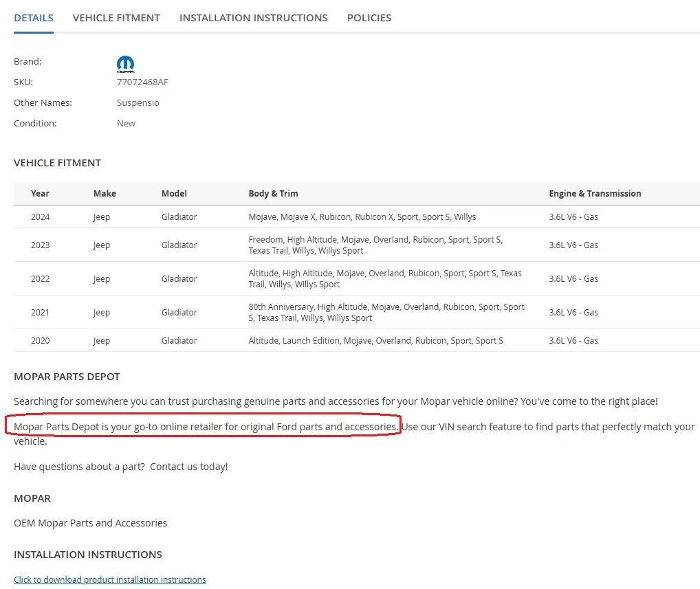Click the Body & Trim column header
This screenshot has height=589, width=700.
tap(273, 193)
